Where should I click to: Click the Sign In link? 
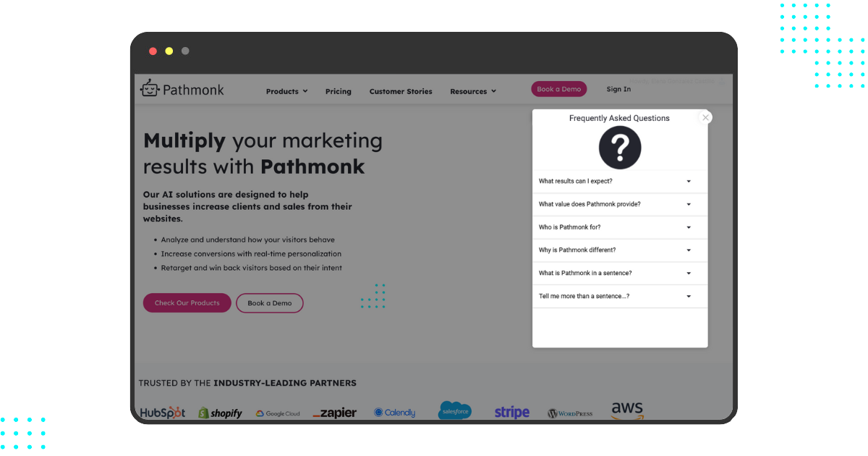click(x=618, y=89)
